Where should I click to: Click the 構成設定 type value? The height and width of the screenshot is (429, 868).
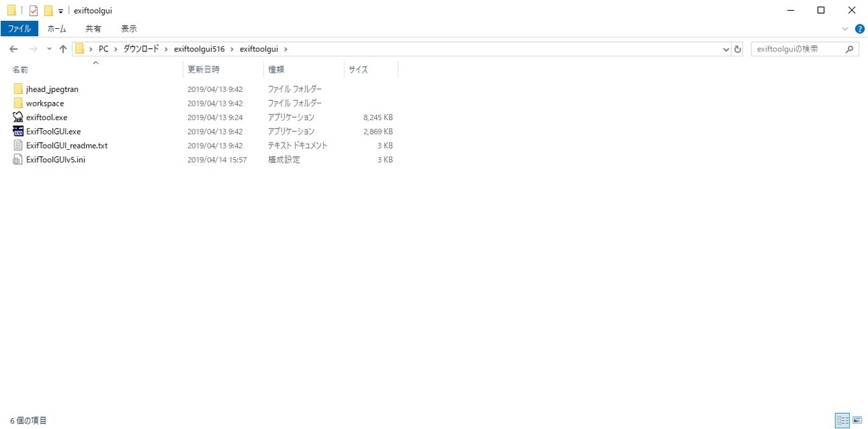click(284, 160)
